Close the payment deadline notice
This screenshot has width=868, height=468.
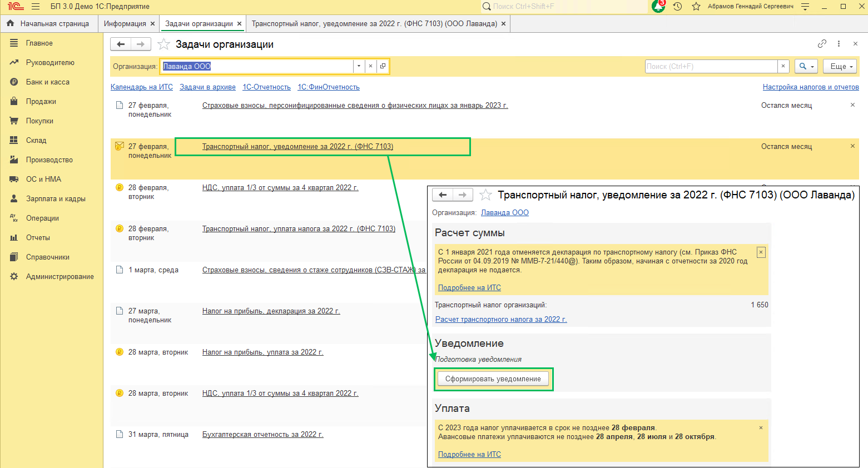[761, 428]
